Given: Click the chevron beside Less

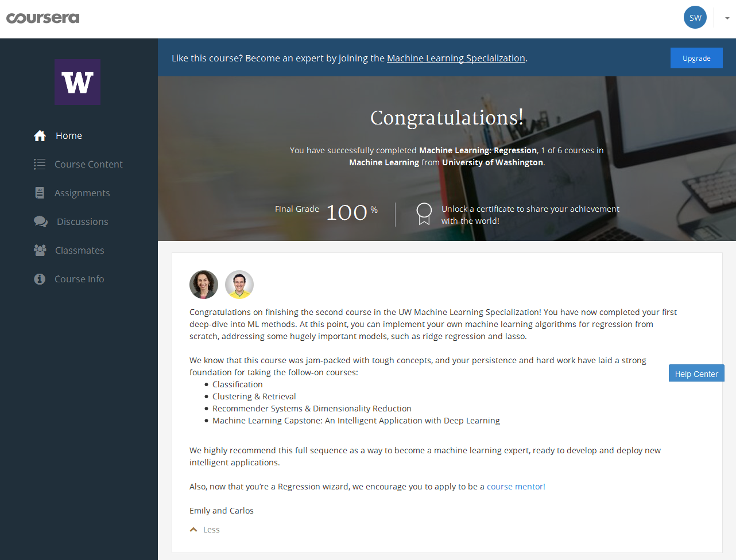Looking at the screenshot, I should pos(193,530).
